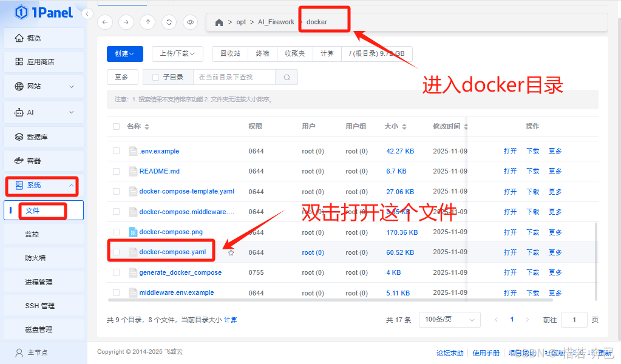The width and height of the screenshot is (621, 364).
Task: Open the 回收站 recycle bin
Action: [230, 54]
